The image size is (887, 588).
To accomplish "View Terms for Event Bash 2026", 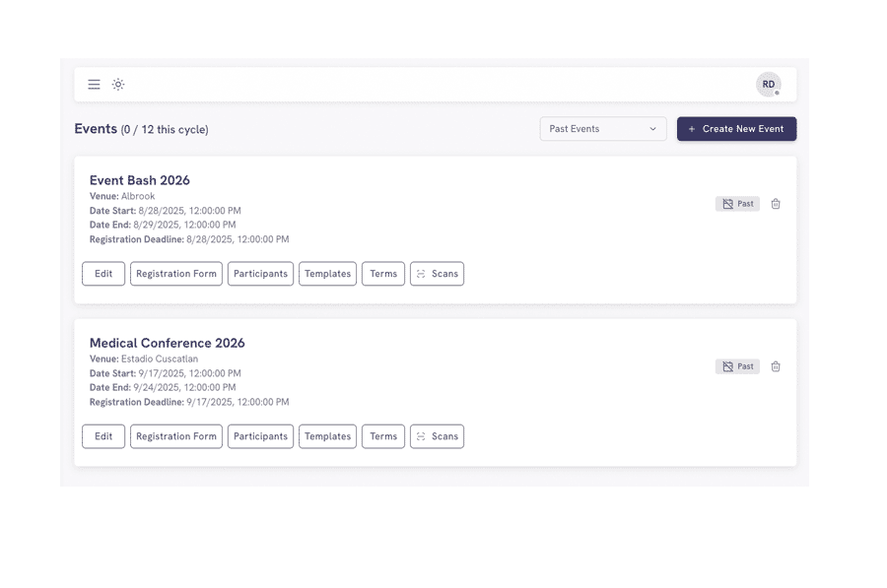I will coord(382,274).
